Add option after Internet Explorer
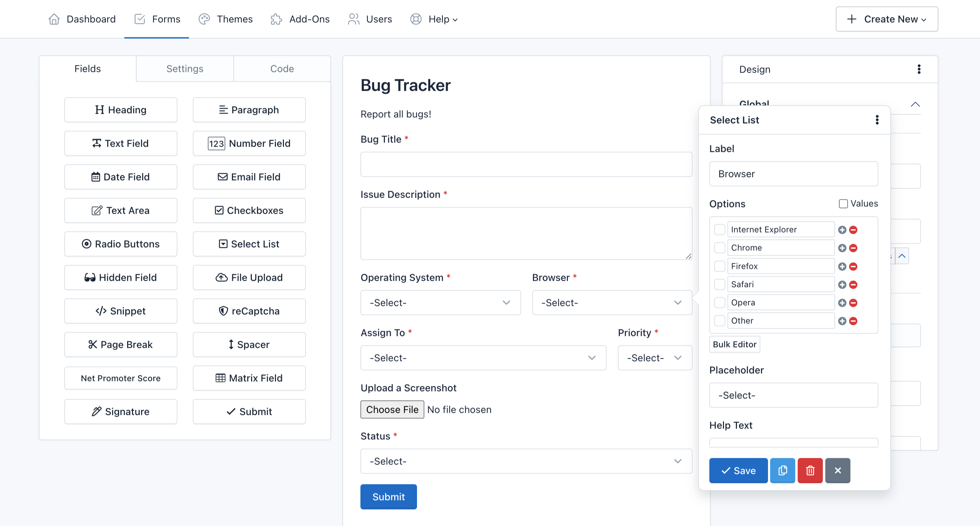The image size is (980, 526). point(842,230)
